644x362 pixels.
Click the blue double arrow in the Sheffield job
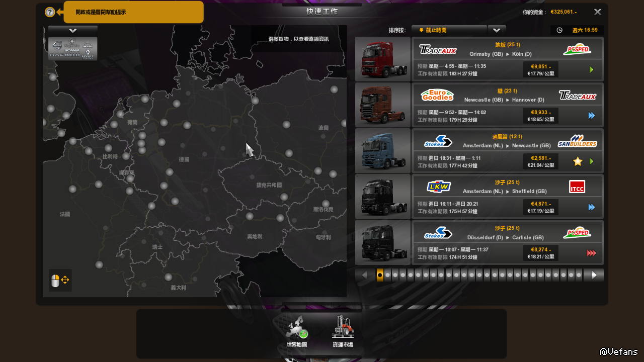coord(591,207)
